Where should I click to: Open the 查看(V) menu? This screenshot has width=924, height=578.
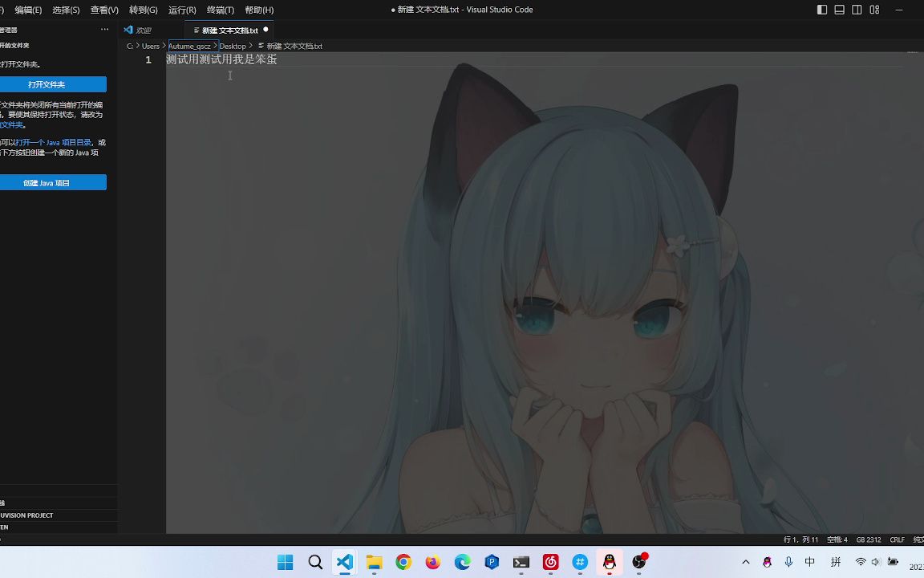(104, 10)
